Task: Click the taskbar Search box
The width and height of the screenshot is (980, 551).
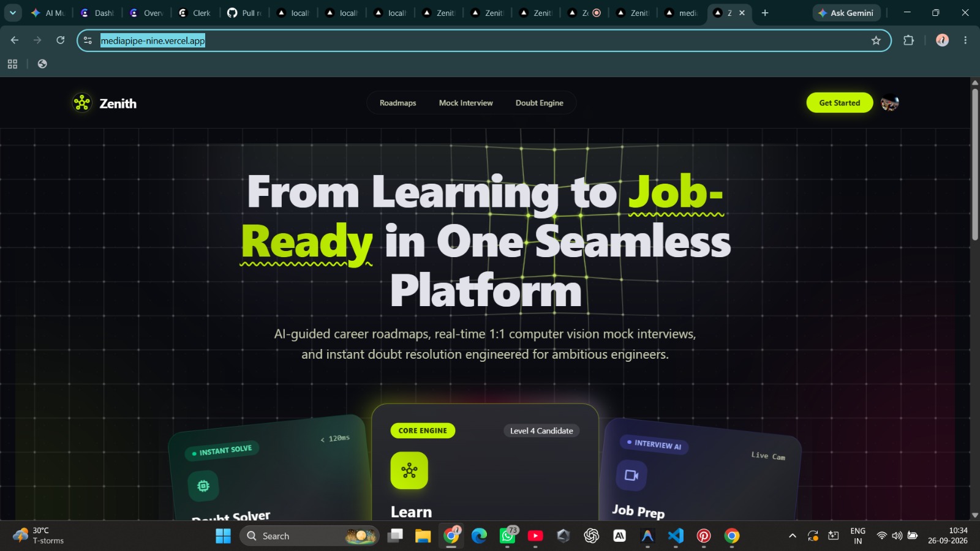Action: click(309, 536)
